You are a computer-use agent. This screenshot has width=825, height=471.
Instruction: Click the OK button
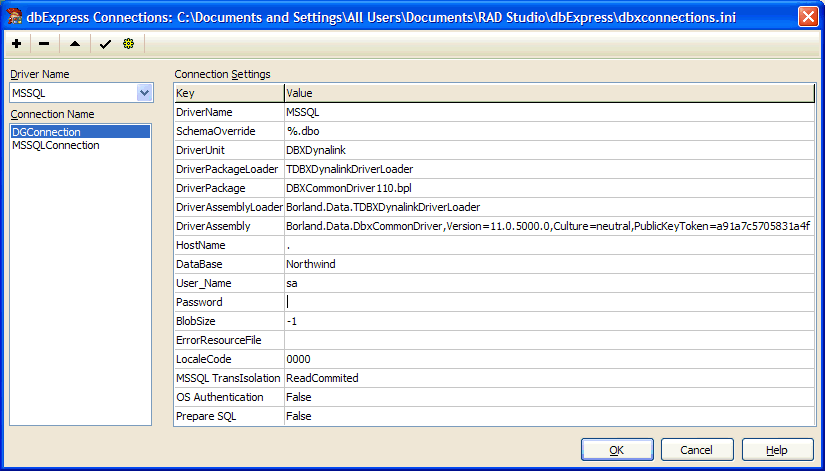coord(617,450)
